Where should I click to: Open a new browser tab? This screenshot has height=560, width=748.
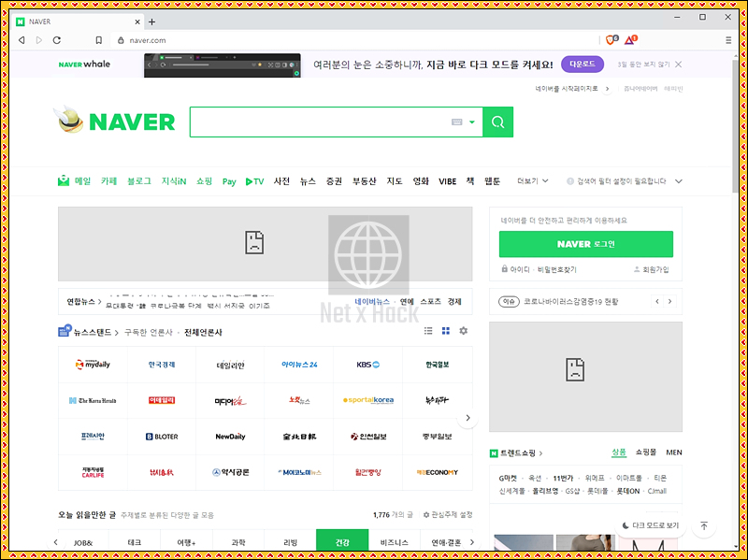pos(151,22)
